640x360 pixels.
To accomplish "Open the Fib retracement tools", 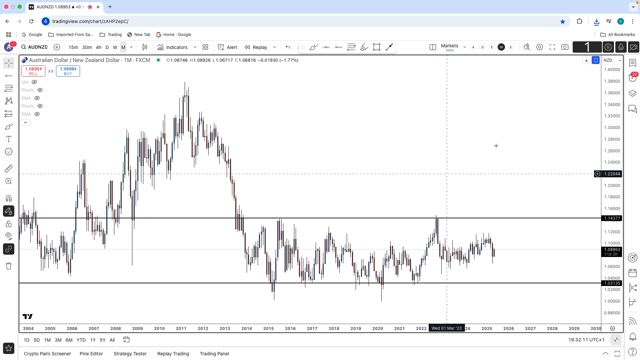I will [x=9, y=88].
